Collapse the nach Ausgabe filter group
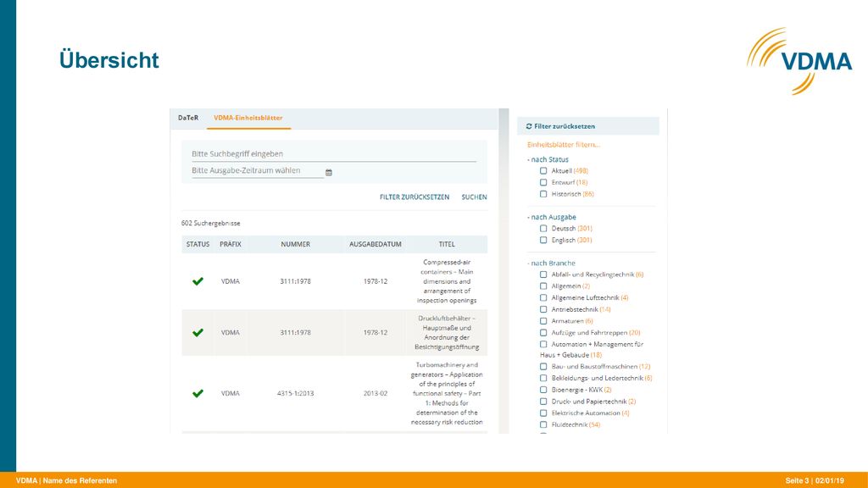 pos(551,217)
